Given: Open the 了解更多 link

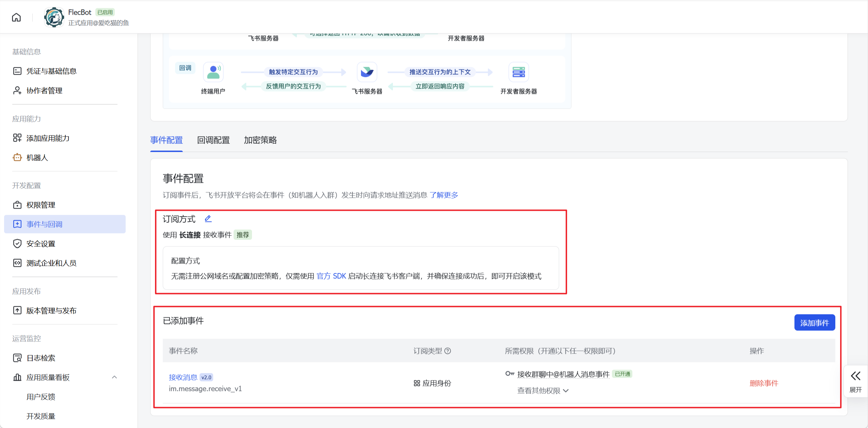Looking at the screenshot, I should 444,195.
